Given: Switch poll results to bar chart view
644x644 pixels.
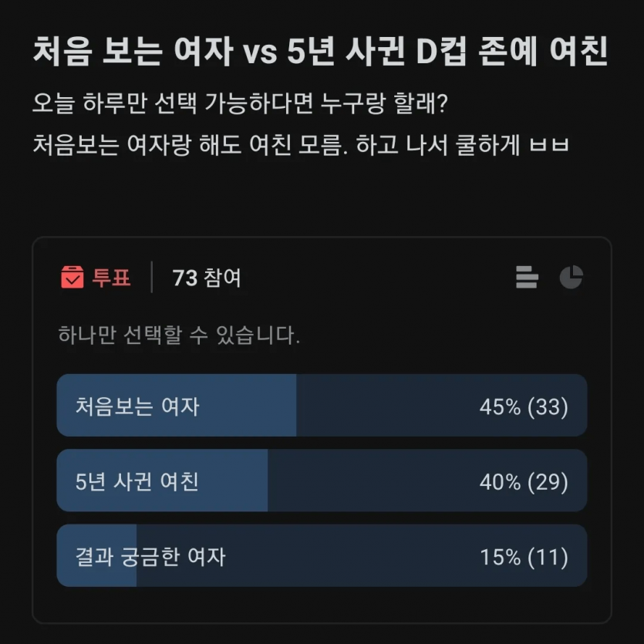Looking at the screenshot, I should point(527,277).
